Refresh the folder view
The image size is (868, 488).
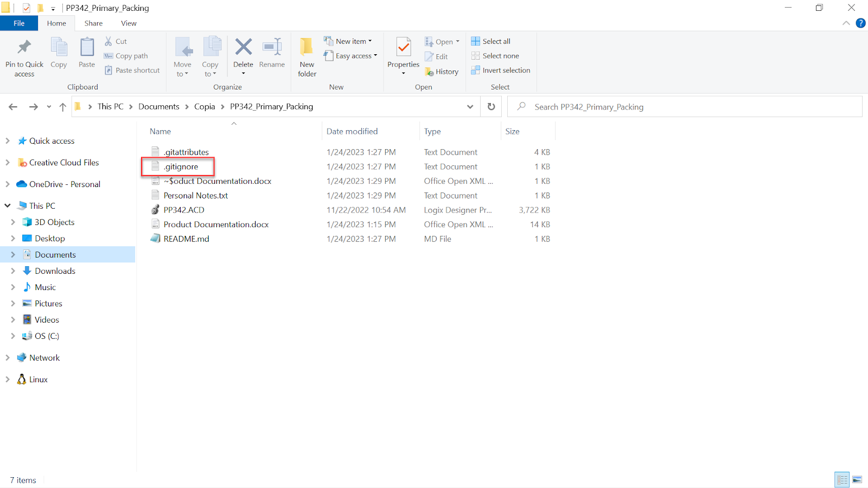pyautogui.click(x=490, y=106)
